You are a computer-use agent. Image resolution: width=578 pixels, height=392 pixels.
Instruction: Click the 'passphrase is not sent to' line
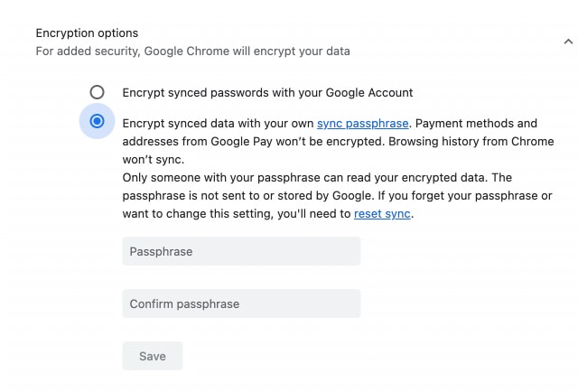tap(199, 196)
